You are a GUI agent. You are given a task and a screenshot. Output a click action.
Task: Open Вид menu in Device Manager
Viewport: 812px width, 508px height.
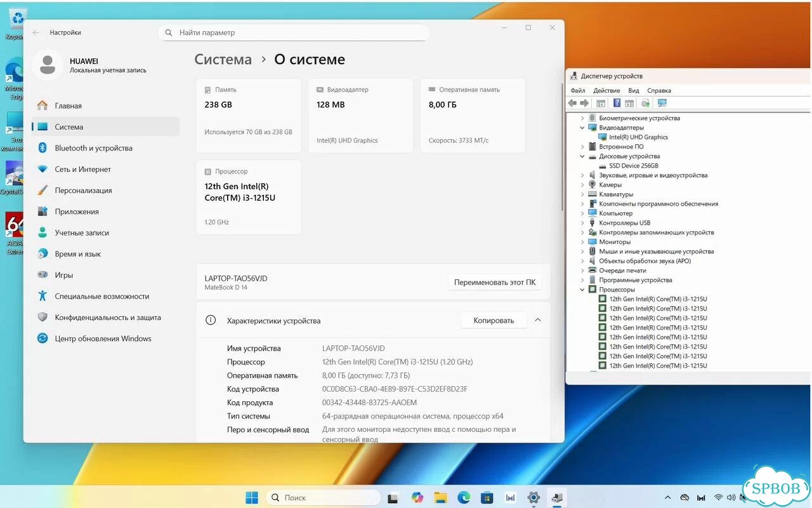(x=634, y=91)
